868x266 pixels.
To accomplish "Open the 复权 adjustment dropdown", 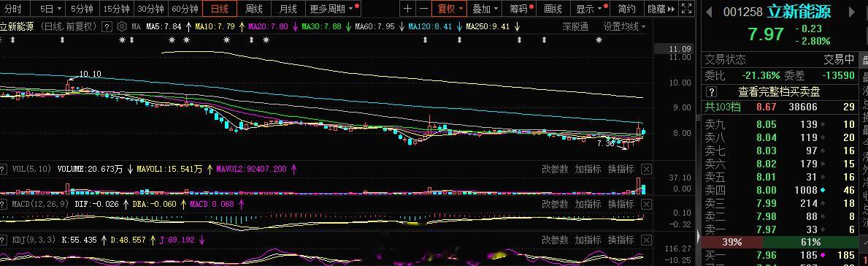I will (x=450, y=8).
